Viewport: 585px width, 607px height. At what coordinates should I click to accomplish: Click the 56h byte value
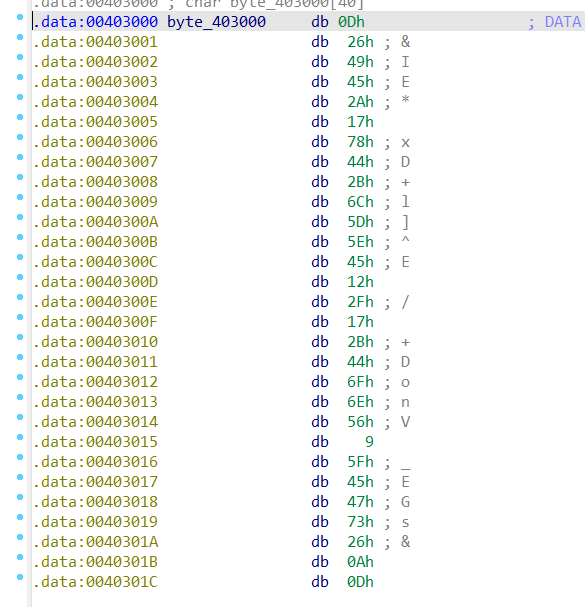[x=360, y=422]
